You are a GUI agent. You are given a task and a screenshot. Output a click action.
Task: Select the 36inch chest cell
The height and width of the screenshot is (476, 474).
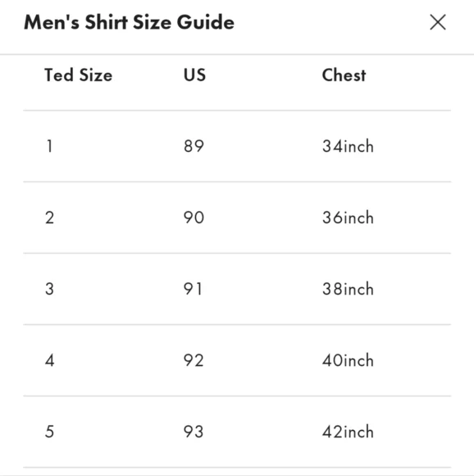point(348,217)
